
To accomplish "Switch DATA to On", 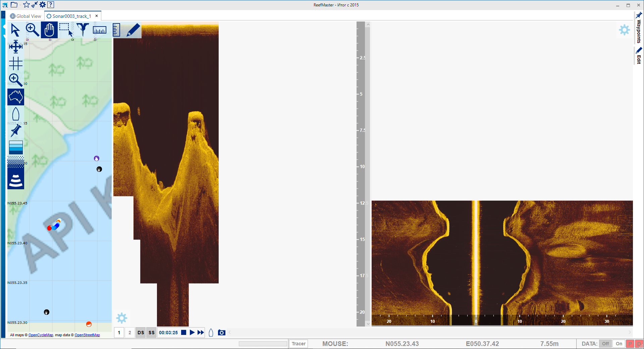I will [619, 344].
